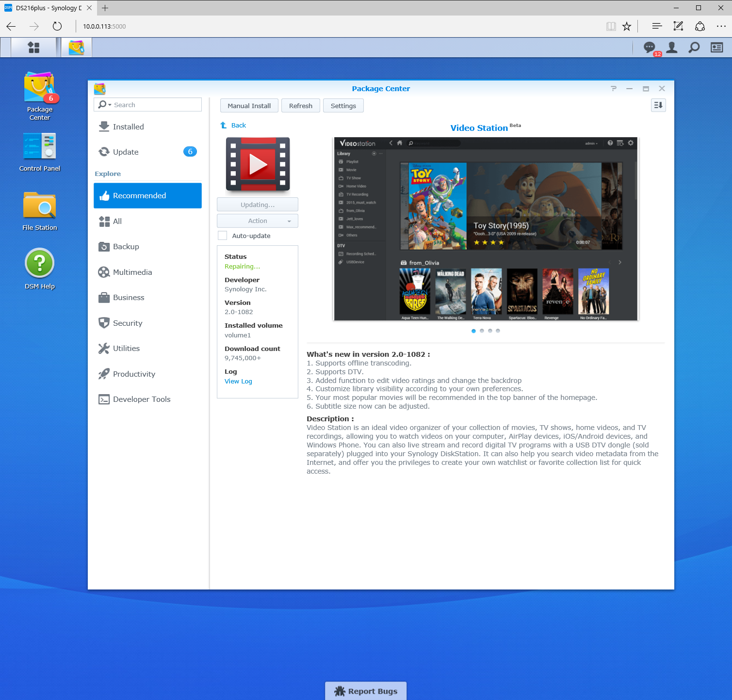Click the sort packages icon button
The height and width of the screenshot is (700, 732).
point(658,105)
